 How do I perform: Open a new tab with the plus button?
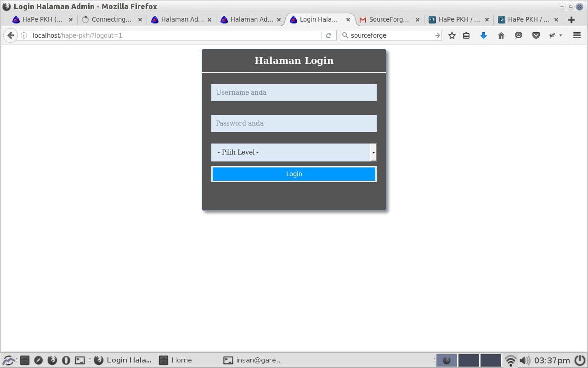coord(571,19)
